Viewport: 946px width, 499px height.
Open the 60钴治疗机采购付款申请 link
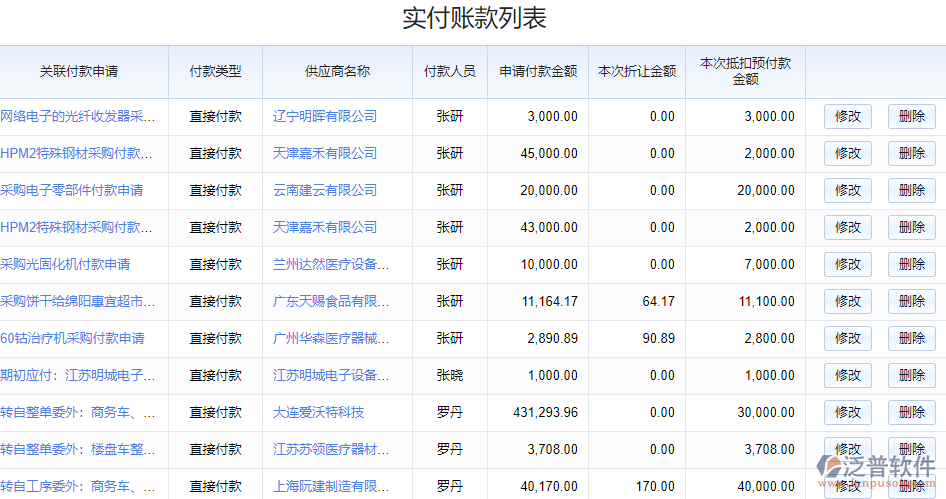pos(72,338)
